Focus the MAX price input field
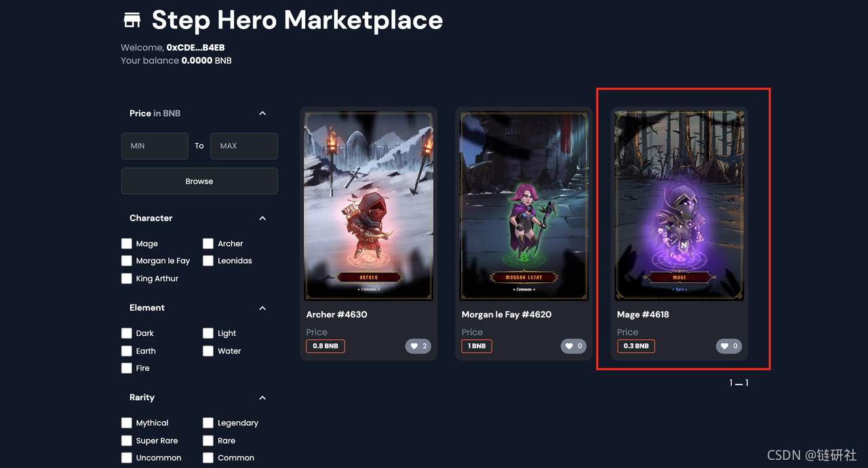 [x=244, y=146]
